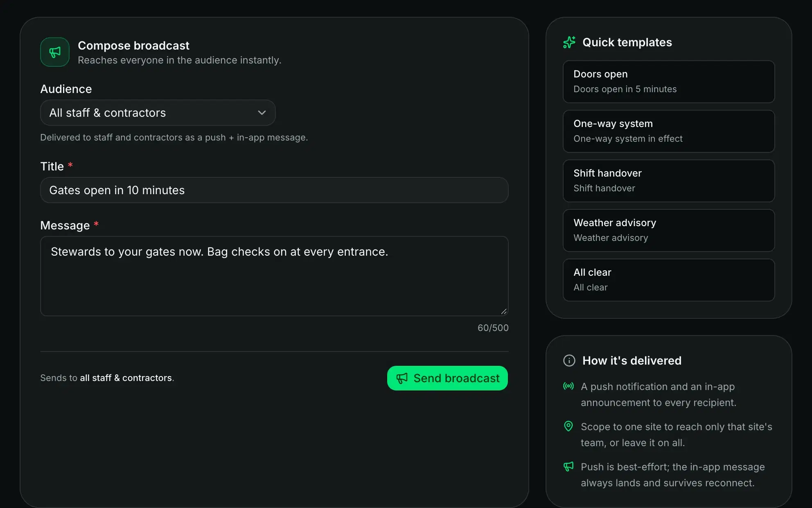Click the location pin icon by Scope text
Image resolution: width=812 pixels, height=508 pixels.
[568, 426]
